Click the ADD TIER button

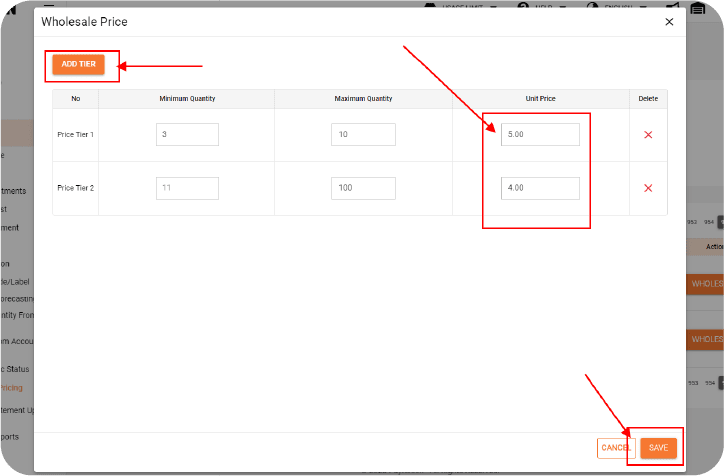coord(78,64)
